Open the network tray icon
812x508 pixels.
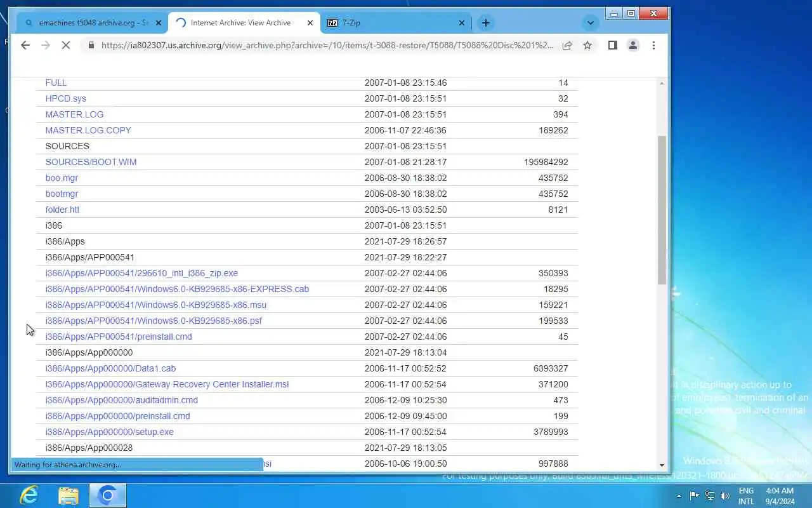tap(709, 495)
